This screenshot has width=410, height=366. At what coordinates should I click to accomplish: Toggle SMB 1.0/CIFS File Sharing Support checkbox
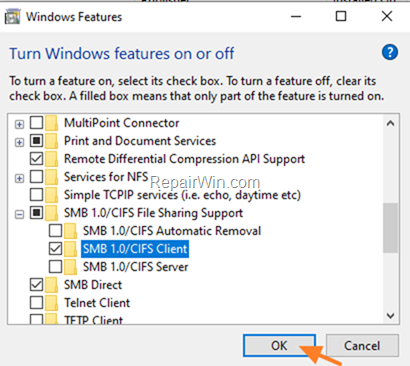click(x=36, y=213)
